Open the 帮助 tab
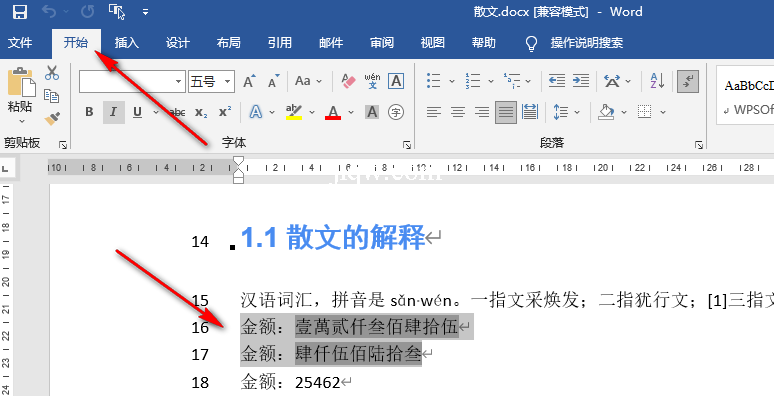 [484, 43]
